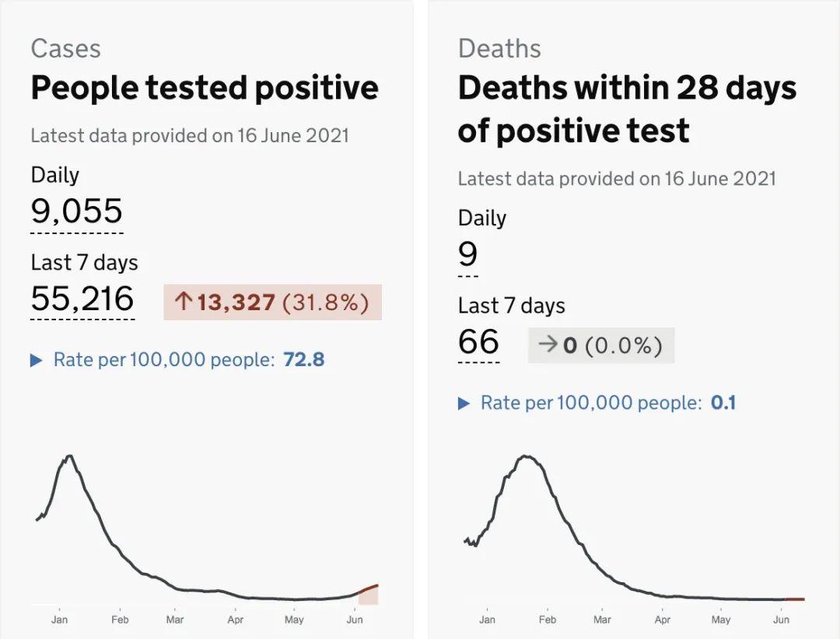Screen dimensions: 840x639
Task: Select the 13,327 (31.8%) cases change badge
Action: 272,302
